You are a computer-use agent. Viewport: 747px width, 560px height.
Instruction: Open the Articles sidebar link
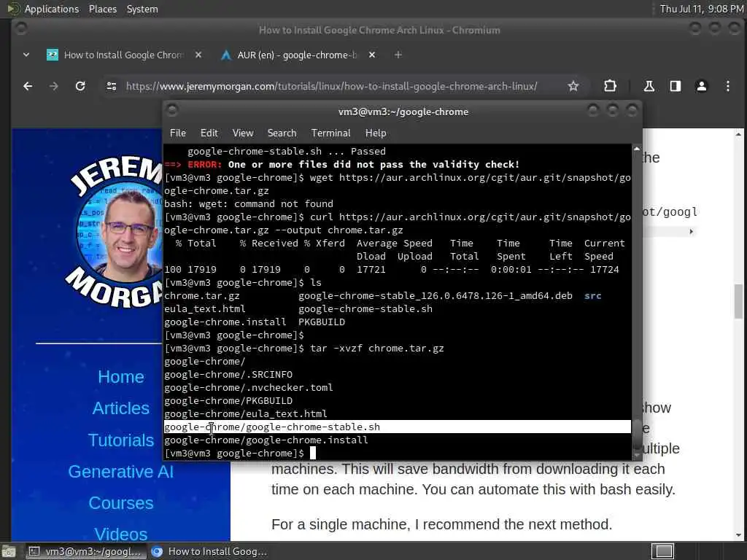pyautogui.click(x=121, y=408)
